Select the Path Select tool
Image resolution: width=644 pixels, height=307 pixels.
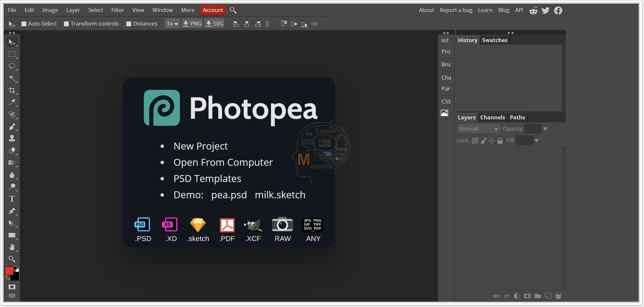[x=12, y=223]
